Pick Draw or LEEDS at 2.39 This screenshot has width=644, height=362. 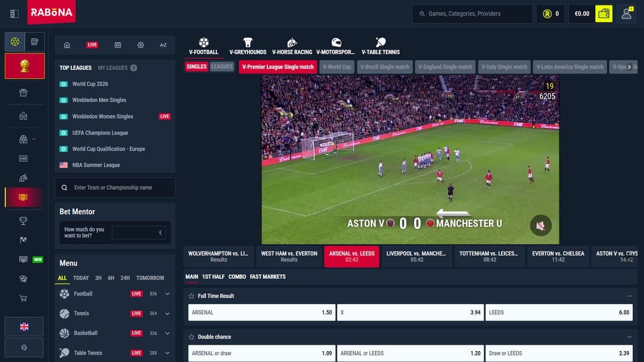559,353
